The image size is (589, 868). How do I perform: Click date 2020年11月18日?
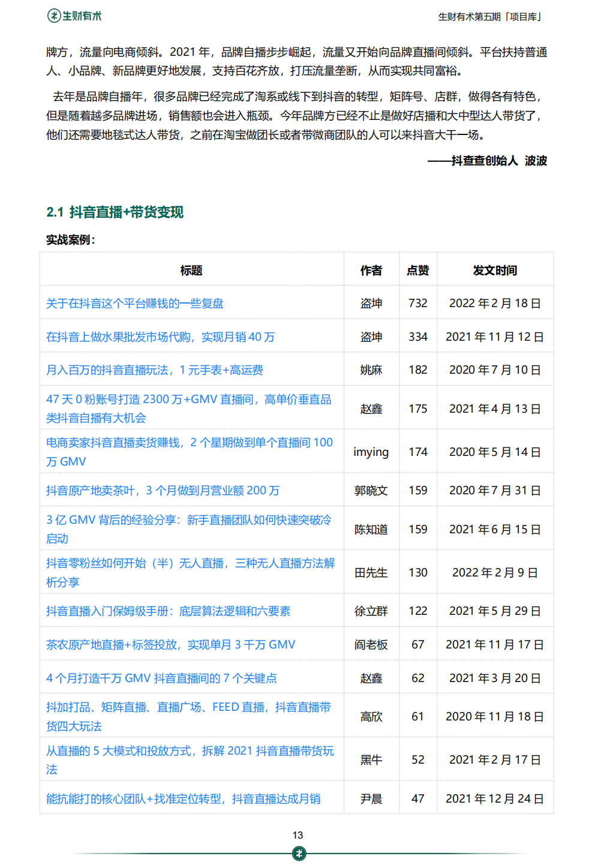(495, 717)
